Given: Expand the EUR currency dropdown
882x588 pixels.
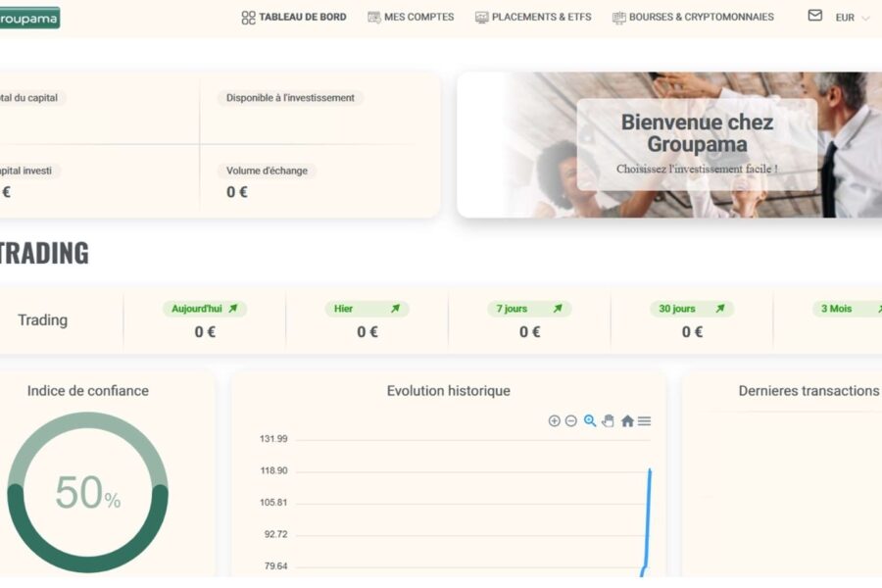Looking at the screenshot, I should tap(853, 18).
